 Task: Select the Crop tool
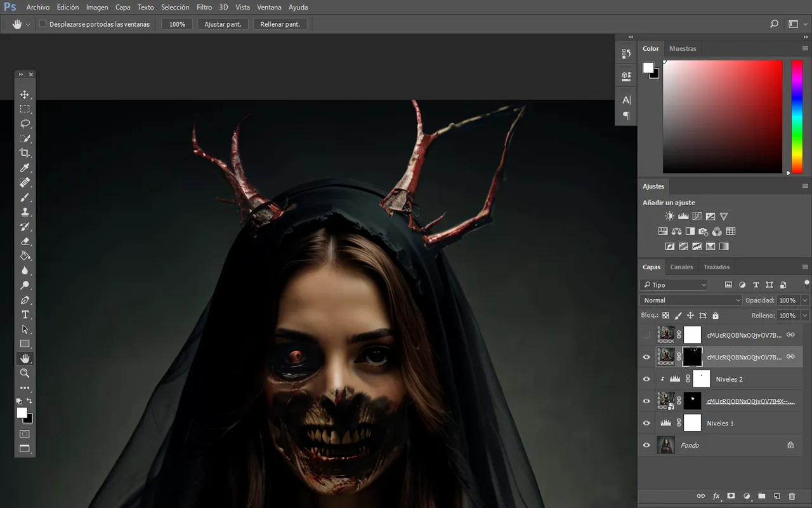tap(25, 153)
